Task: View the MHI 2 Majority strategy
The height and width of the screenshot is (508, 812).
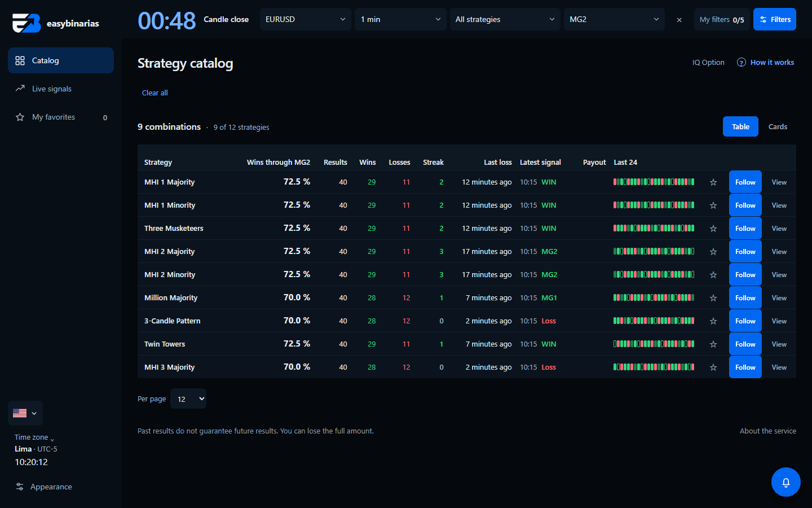Action: coord(779,252)
